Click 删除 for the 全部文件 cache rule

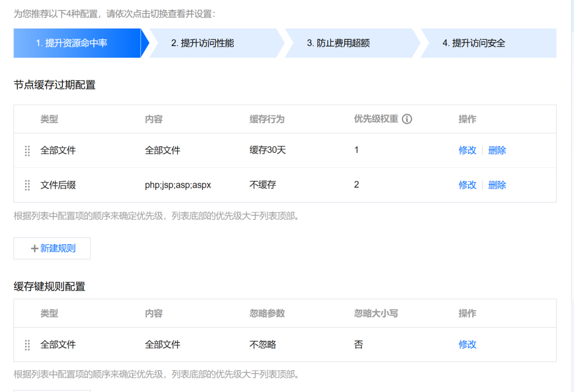pos(497,150)
